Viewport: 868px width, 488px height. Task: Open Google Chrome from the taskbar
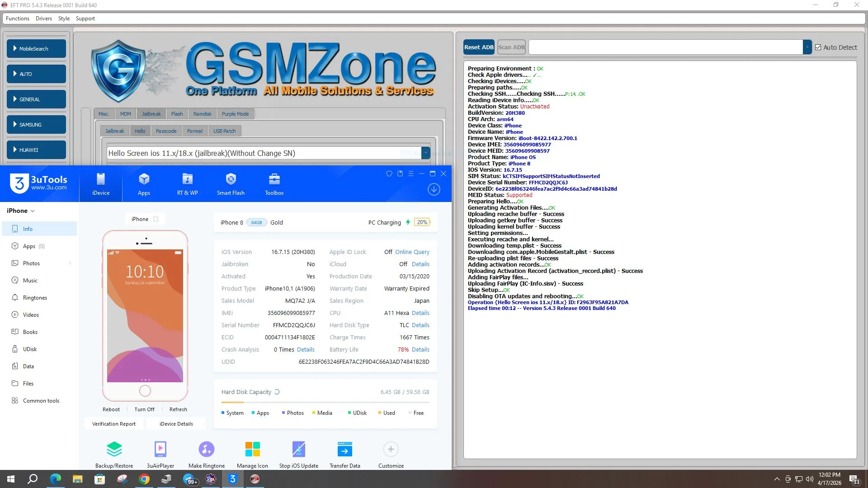tap(144, 479)
